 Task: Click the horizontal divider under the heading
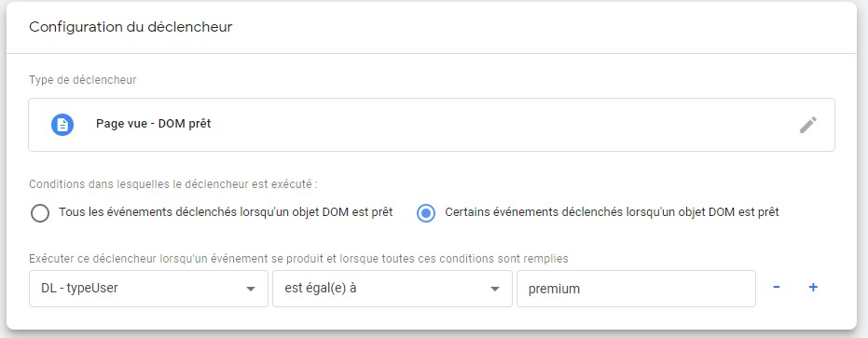[432, 54]
